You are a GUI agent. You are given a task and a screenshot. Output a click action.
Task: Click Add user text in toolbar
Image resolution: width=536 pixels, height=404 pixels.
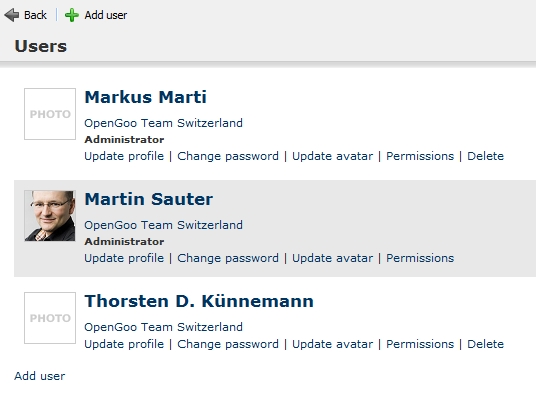106,15
